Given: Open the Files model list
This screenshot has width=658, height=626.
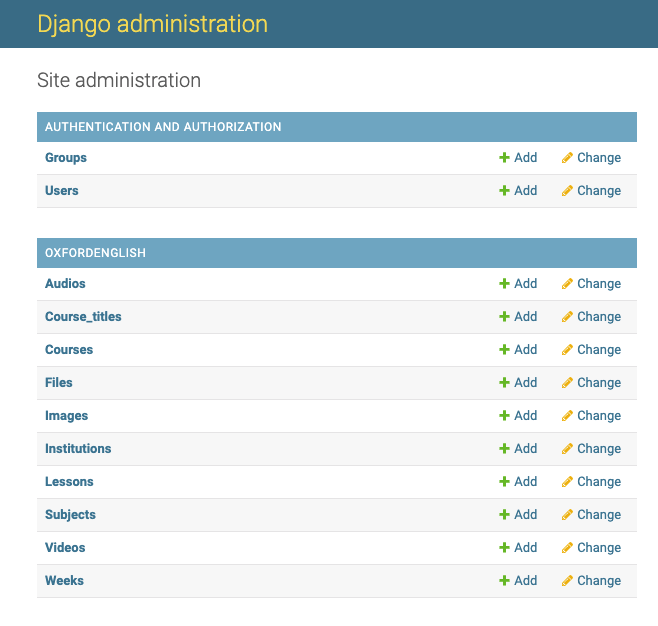Looking at the screenshot, I should click(x=59, y=383).
